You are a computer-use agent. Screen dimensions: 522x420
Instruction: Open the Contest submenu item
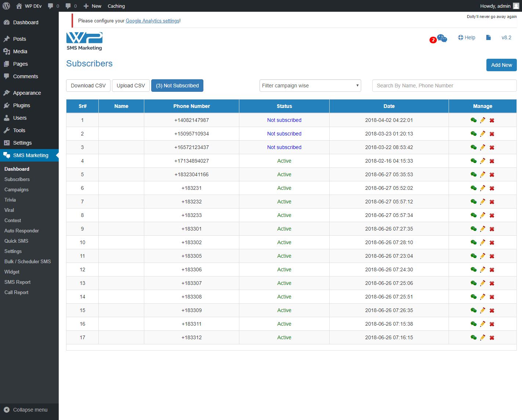12,220
